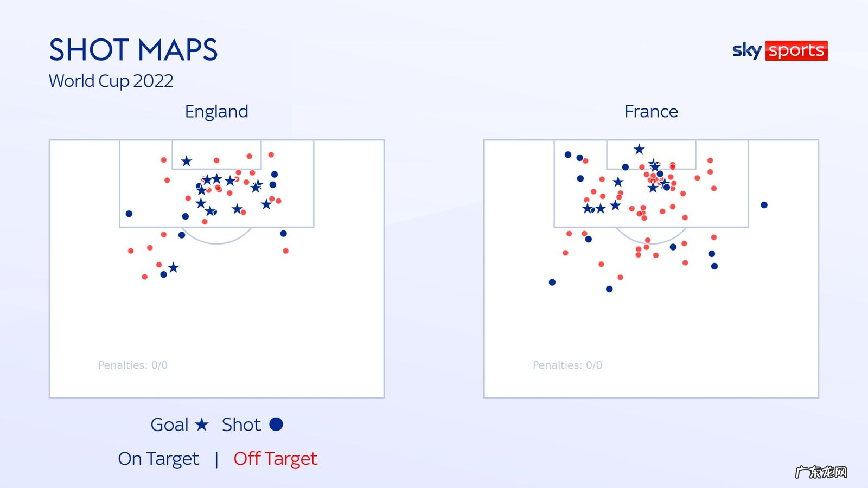868x488 pixels.
Task: Select the France shot map title
Action: click(651, 111)
